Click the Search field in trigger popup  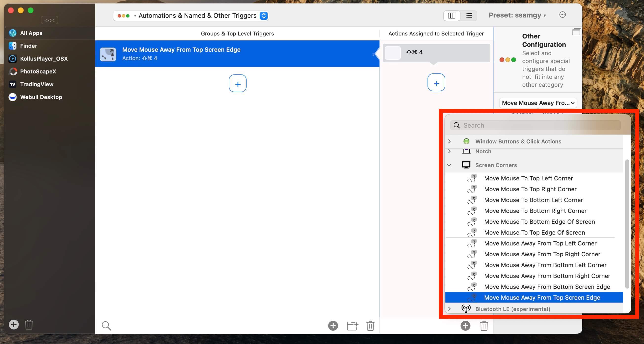[535, 125]
